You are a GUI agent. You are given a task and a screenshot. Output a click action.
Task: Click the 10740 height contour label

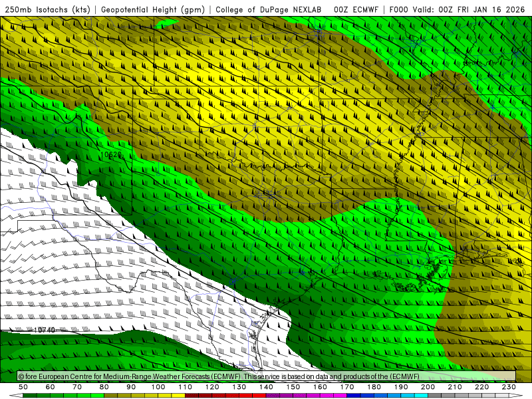coord(45,330)
